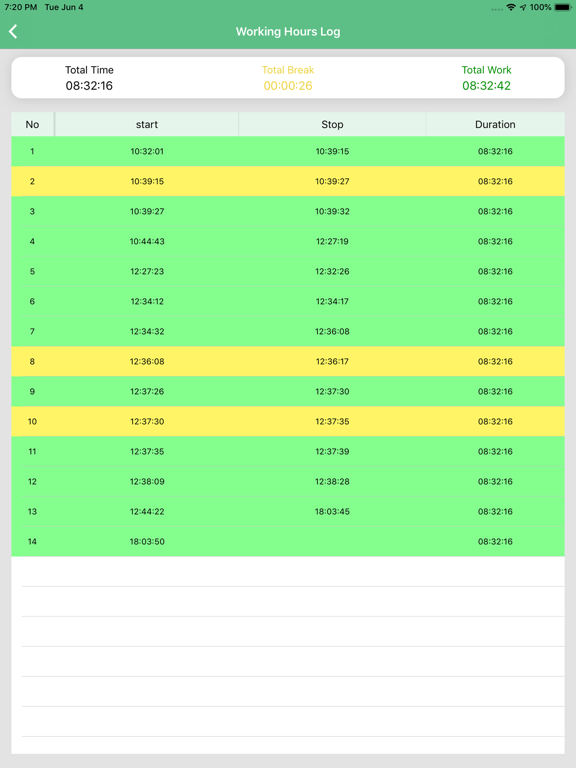This screenshot has height=768, width=576.
Task: Select stop time 12:37:30 in row 9
Action: pos(332,391)
